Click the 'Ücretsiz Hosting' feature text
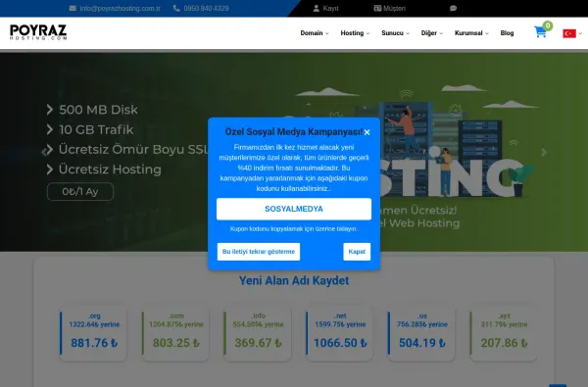Image resolution: width=588 pixels, height=387 pixels. coord(110,169)
